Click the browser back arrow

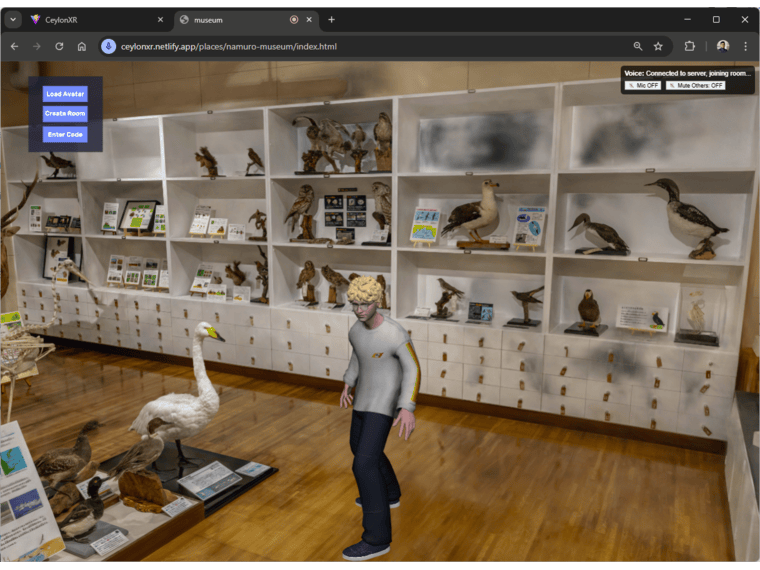[x=14, y=46]
